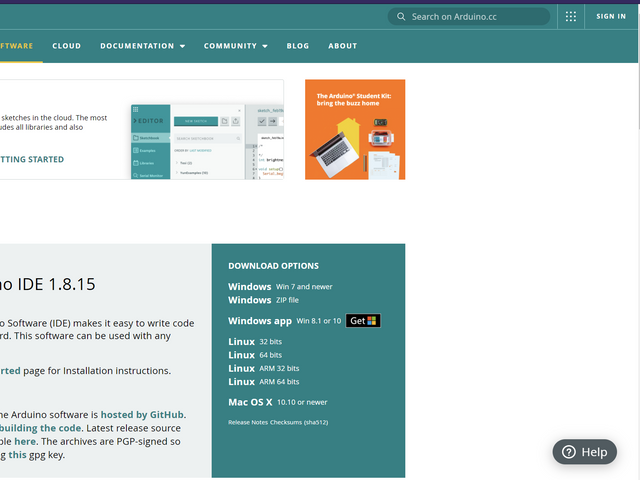Open the apps grid menu icon
This screenshot has width=640, height=480.
pos(571,17)
